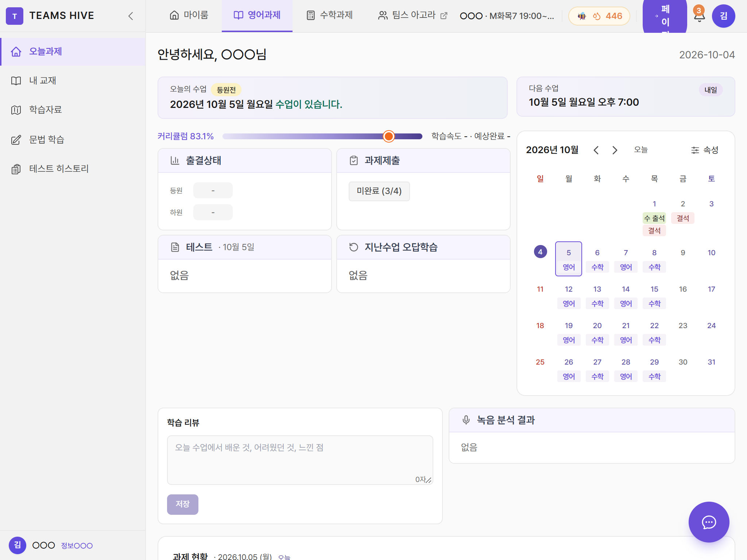Go to previous month in calendar
The height and width of the screenshot is (560, 747).
tap(596, 150)
